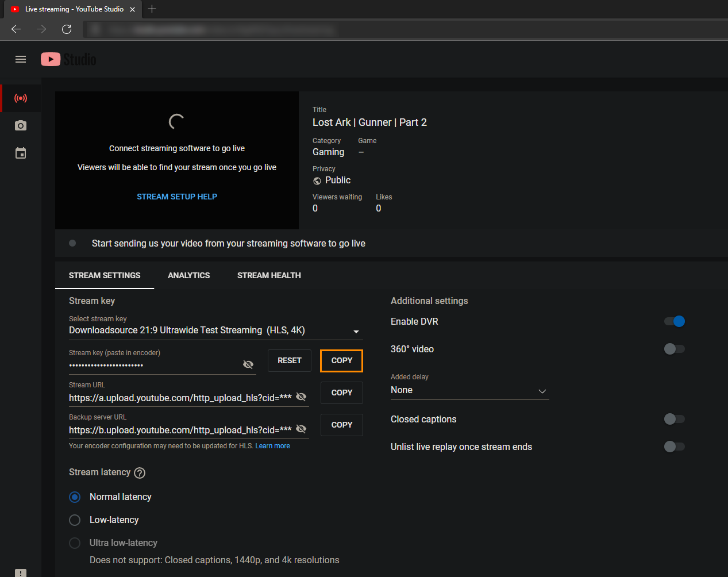The image size is (728, 577).
Task: Open the Learn more HLS link
Action: [272, 446]
